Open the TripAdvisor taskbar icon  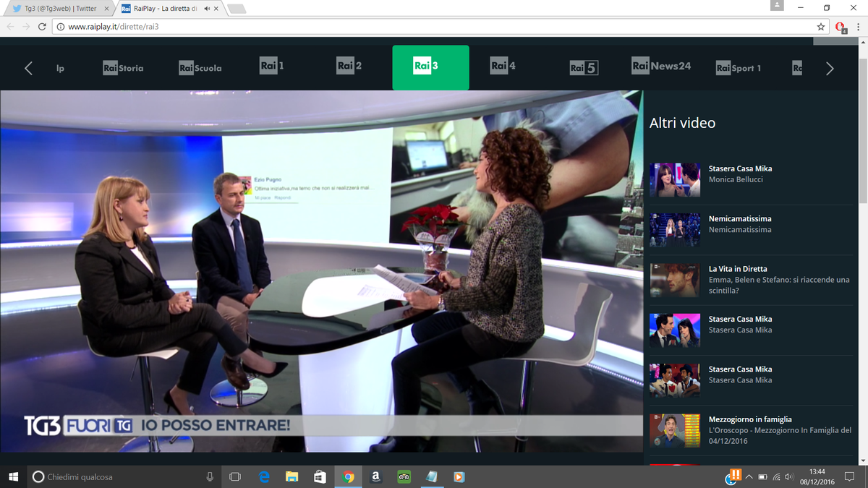404,476
